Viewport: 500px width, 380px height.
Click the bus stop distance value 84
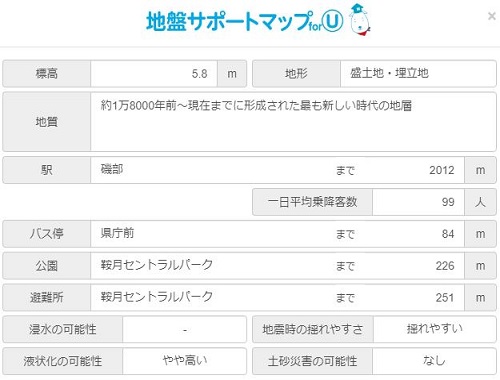click(x=448, y=234)
